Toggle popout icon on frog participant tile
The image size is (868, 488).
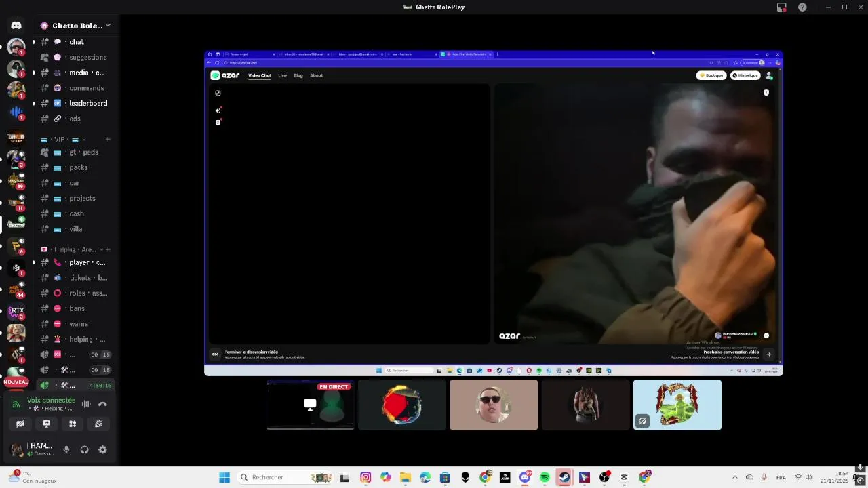[x=642, y=421]
